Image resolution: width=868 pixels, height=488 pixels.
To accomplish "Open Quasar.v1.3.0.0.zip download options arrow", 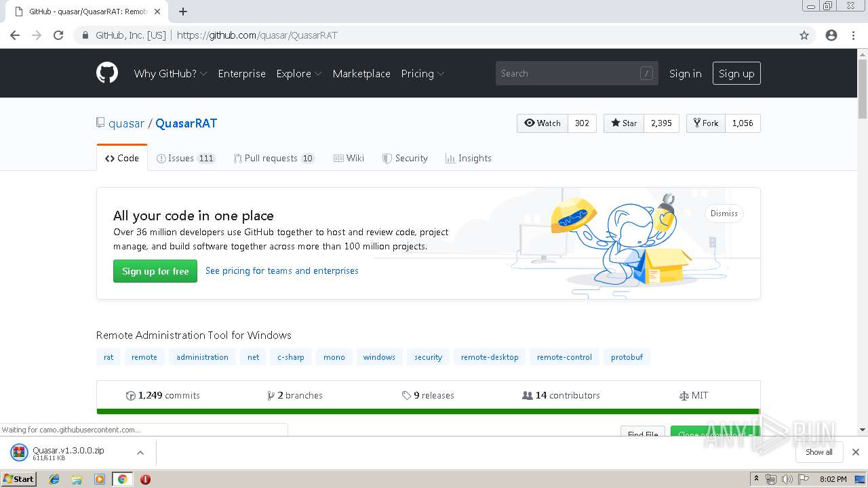I will [140, 453].
